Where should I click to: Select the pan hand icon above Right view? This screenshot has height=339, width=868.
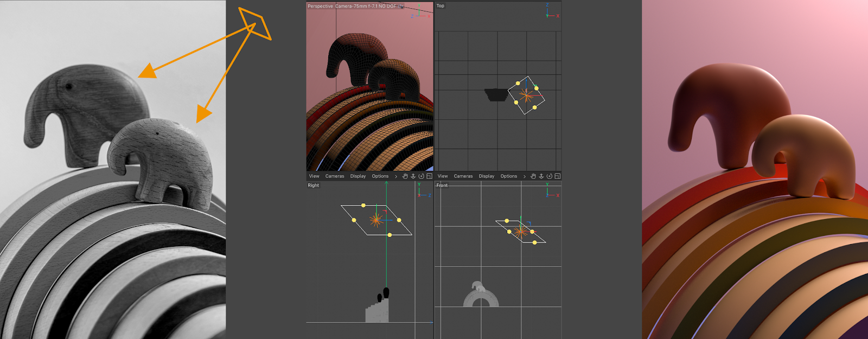[x=405, y=176]
